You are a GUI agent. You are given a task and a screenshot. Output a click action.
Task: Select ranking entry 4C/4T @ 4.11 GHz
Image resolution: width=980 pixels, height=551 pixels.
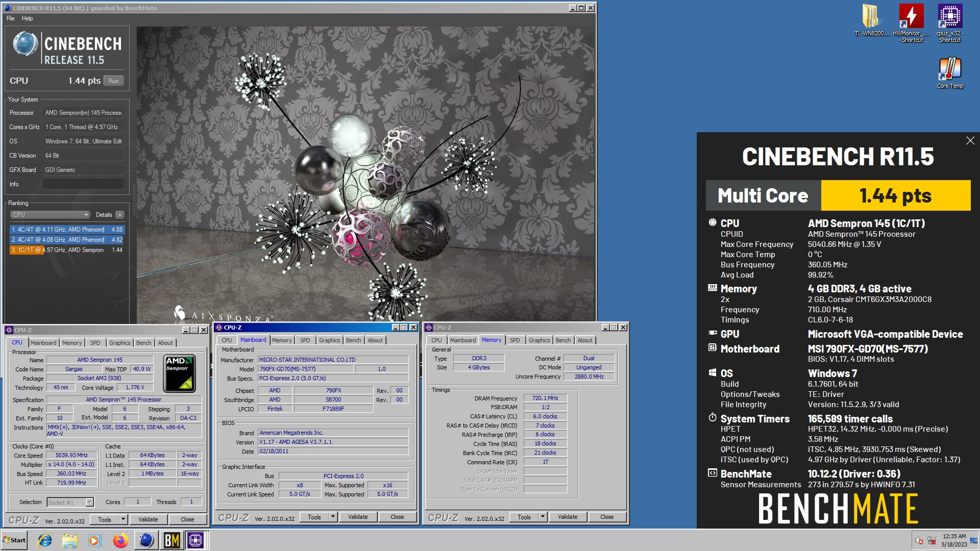click(x=67, y=230)
